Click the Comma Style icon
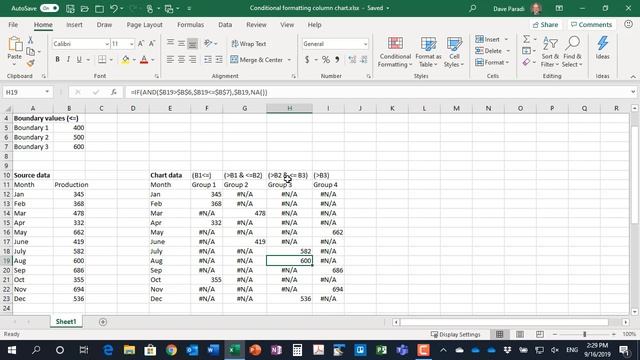Image resolution: width=640 pixels, height=360 pixels. [337, 60]
